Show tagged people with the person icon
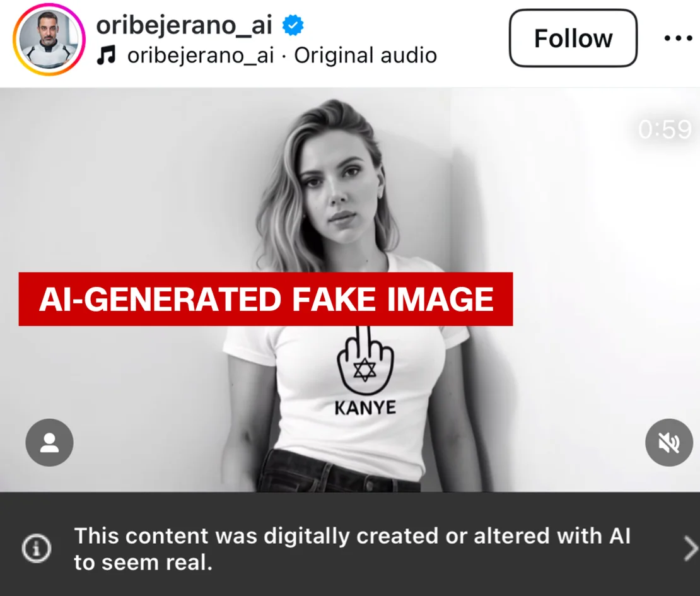Viewport: 700px width, 596px height. [50, 442]
